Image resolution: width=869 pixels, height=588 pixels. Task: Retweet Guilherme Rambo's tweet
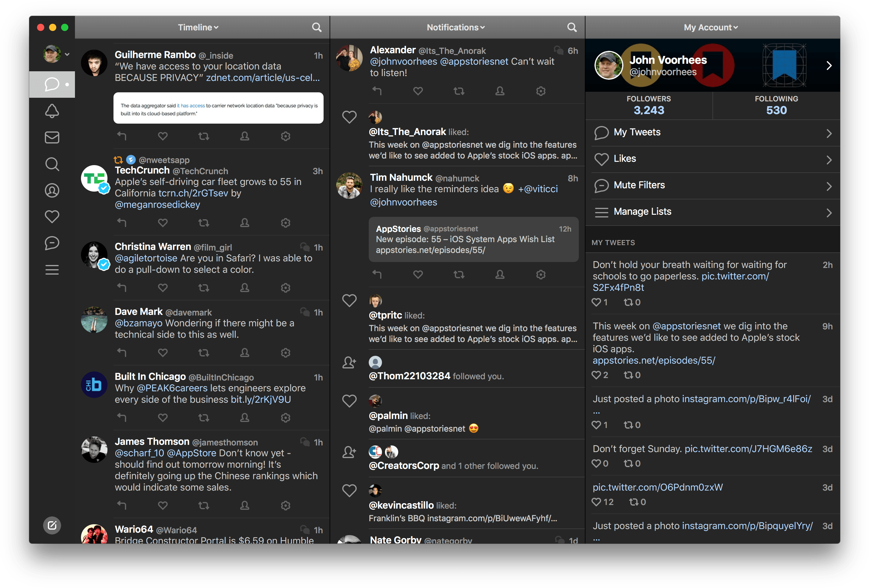204,136
